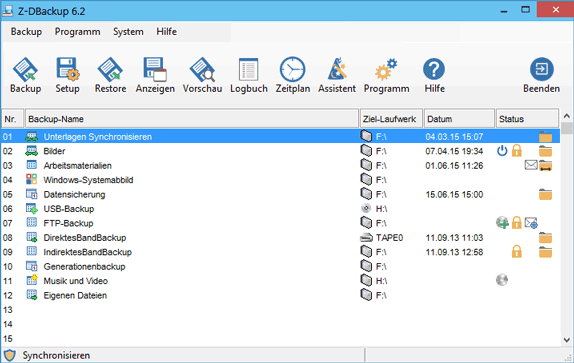
Task: Sort by the Ziel-Laufwerk column header
Action: (391, 119)
